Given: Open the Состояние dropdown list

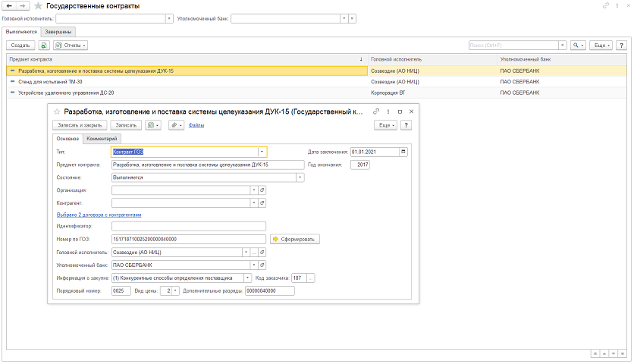Looking at the screenshot, I should click(300, 177).
